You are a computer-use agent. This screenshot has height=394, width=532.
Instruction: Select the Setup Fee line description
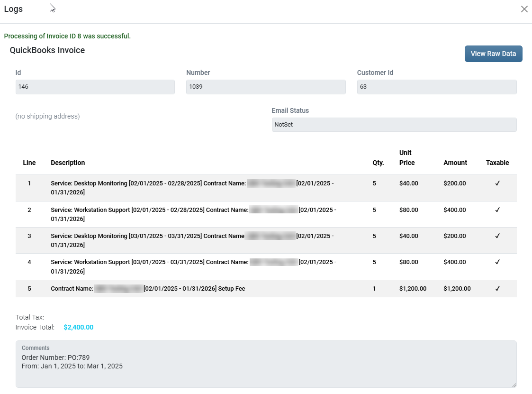click(x=194, y=288)
